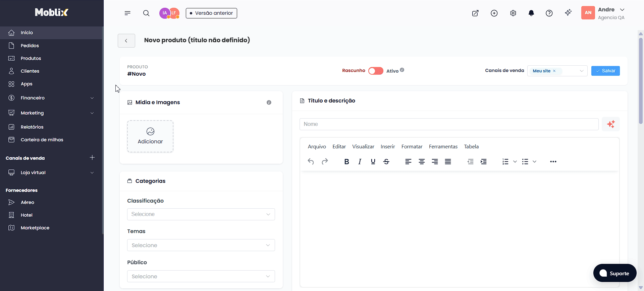Screen dimensions: 644x291
Task: Click the AI name generator sparkle icon
Action: point(610,124)
